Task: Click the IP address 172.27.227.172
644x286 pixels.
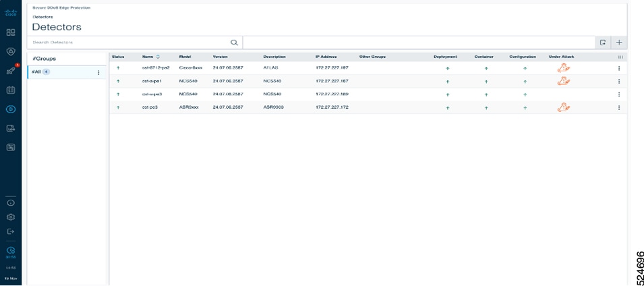Action: (332, 107)
